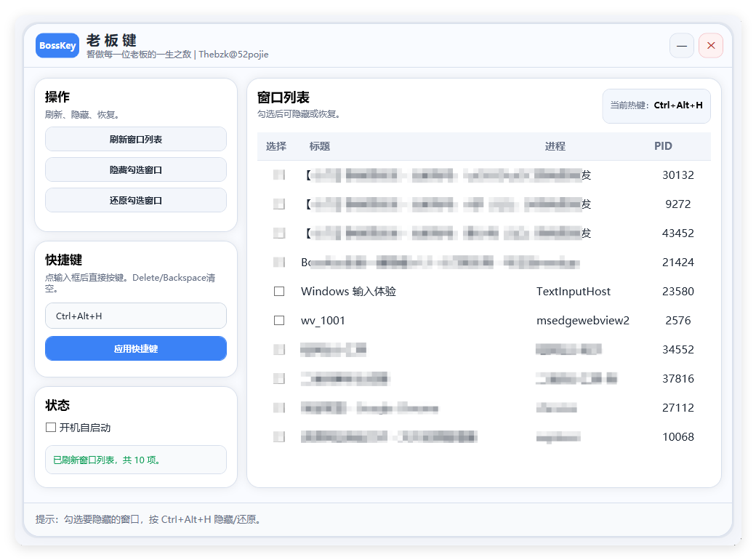Screen dimensions: 756x560
Task: Click the Ctrl+Alt+H hotkey input field
Action: tap(135, 316)
